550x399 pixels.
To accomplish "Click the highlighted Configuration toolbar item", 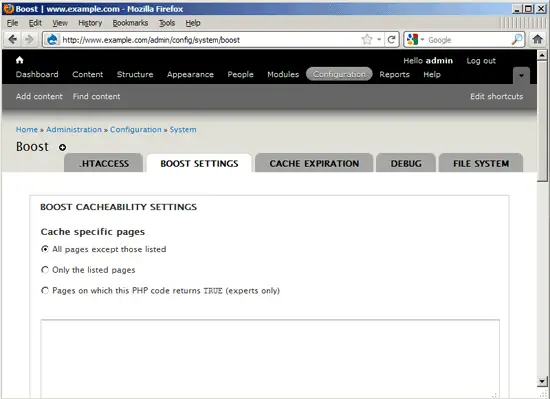I will tap(339, 74).
